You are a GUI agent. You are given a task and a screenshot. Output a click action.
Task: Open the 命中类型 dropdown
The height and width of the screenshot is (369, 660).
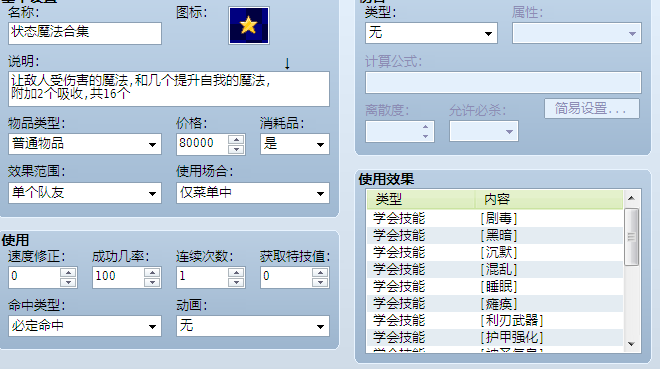85,326
